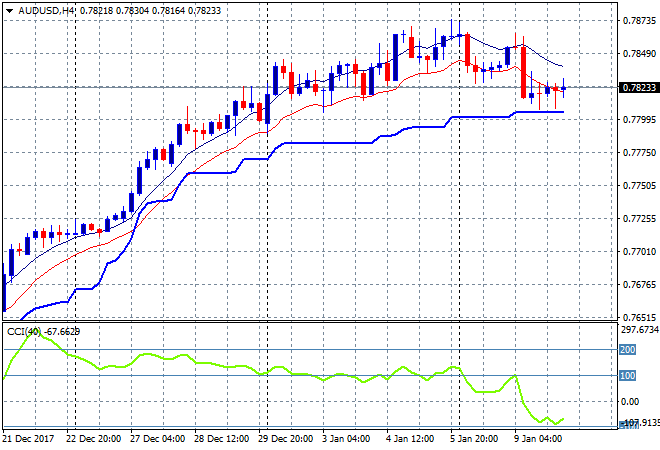Click the 4 Jan 12:00 time label

[410, 439]
